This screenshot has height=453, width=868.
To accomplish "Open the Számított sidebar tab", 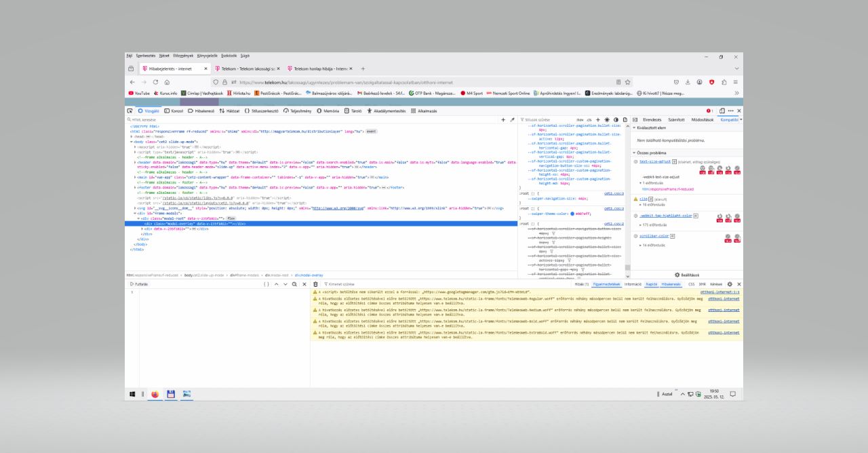I will (676, 119).
